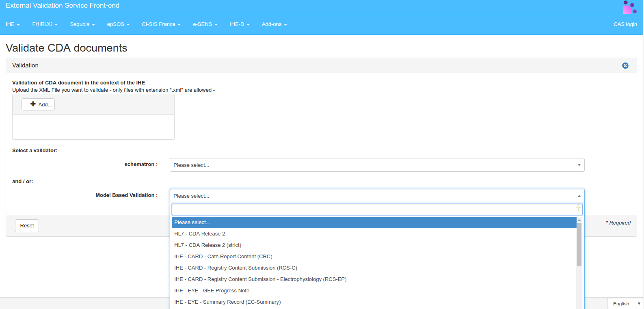Collapse the Model Based Validation dropdown
This screenshot has width=644, height=309.
click(376, 196)
